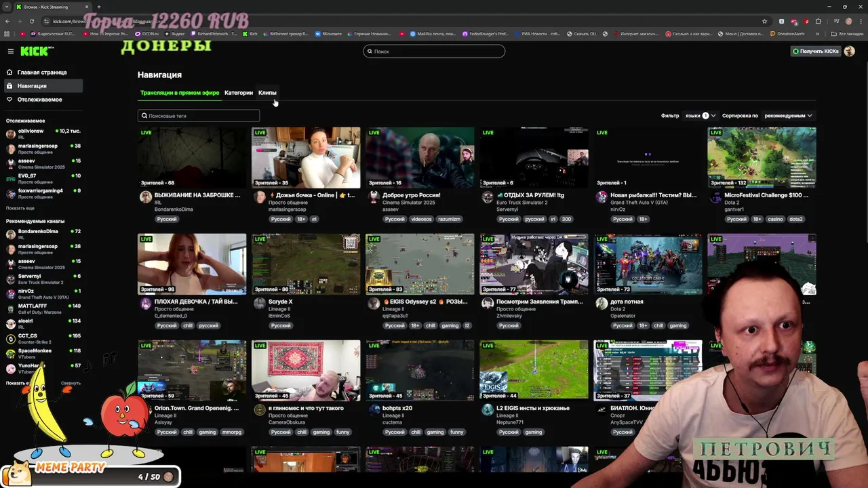The width and height of the screenshot is (868, 488).
Task: Open oblivionsw followed channel
Action: (x=43, y=134)
